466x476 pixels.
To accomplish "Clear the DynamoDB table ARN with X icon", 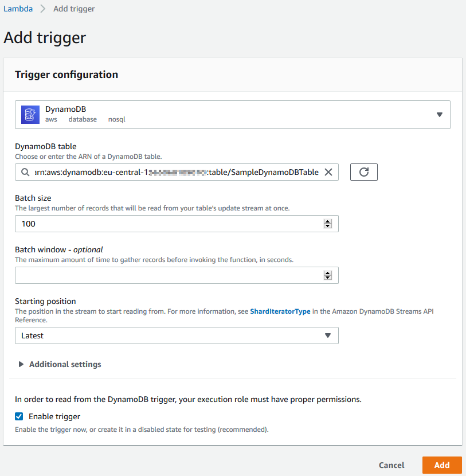I will [x=328, y=172].
